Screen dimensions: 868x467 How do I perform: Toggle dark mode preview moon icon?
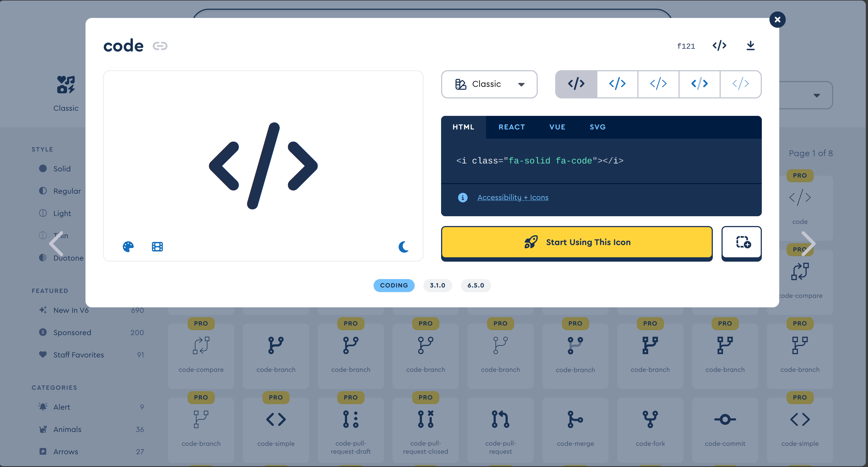tap(403, 246)
